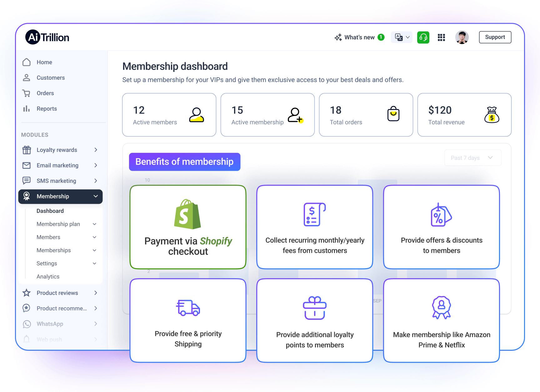
Task: Expand Members submenu chevron
Action: tap(94, 237)
